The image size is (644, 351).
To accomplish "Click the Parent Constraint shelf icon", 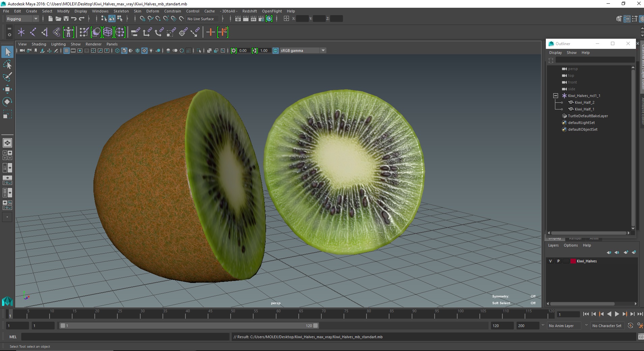I will pos(136,32).
